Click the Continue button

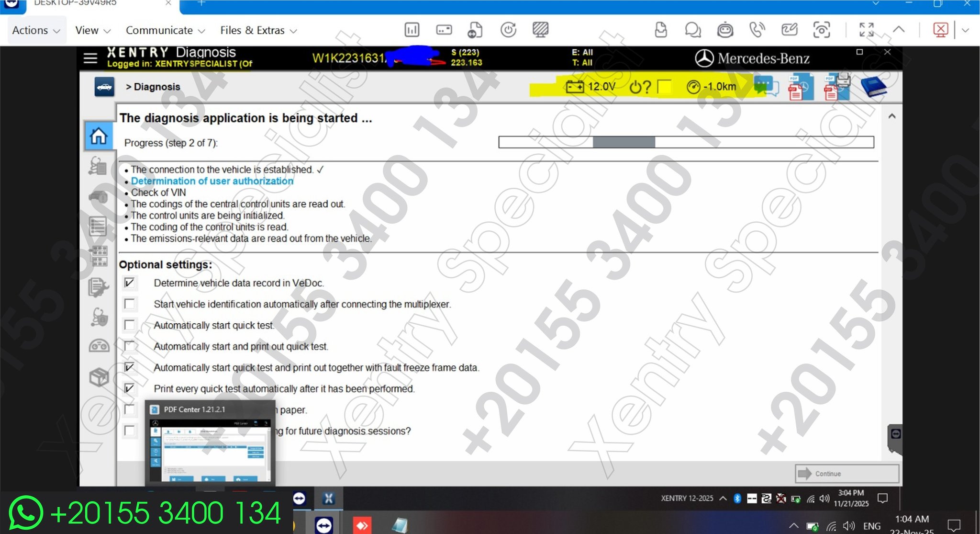pos(846,473)
